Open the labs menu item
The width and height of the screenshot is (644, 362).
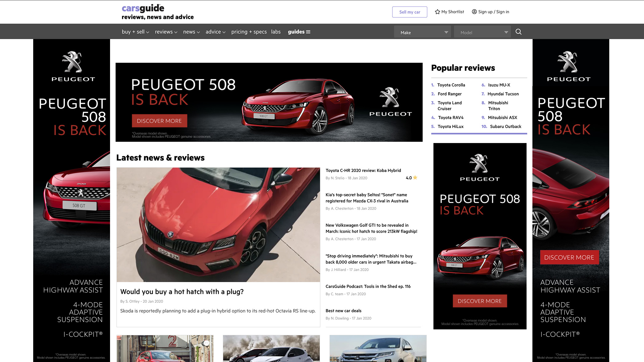276,32
